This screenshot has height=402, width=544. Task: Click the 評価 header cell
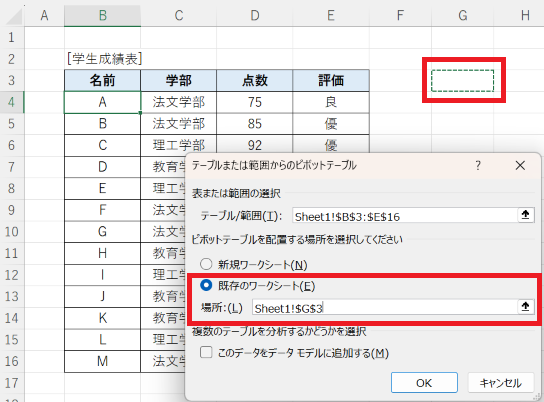point(331,80)
